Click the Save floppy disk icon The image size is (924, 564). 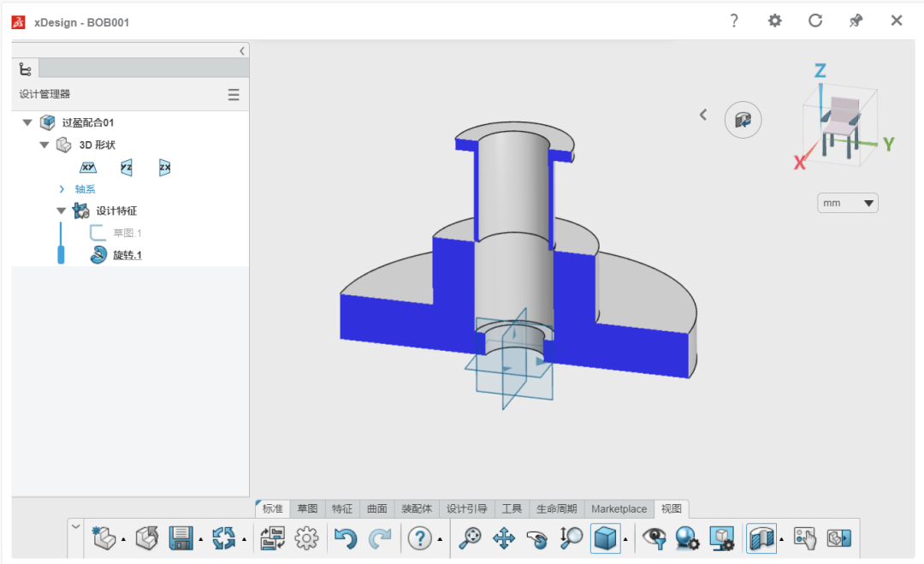tap(181, 537)
